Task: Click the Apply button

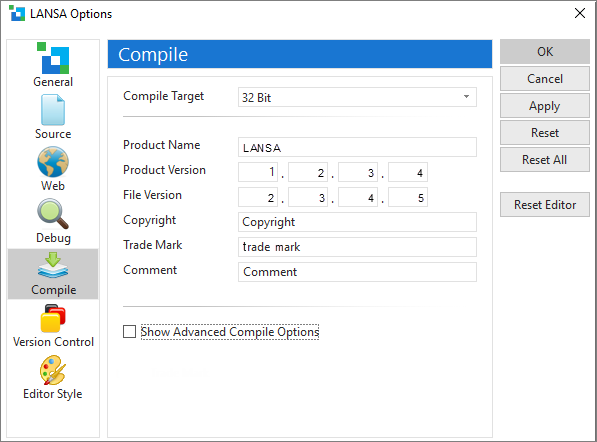Action: click(x=545, y=106)
